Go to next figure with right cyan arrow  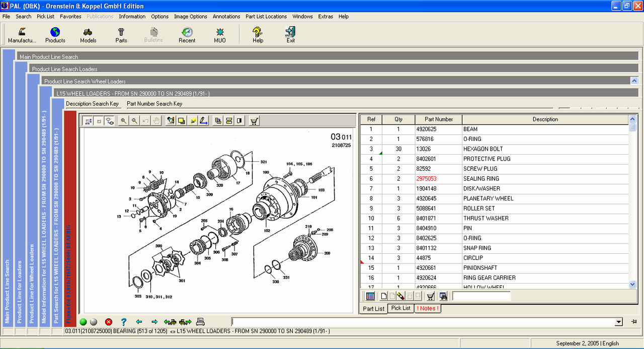(154, 322)
